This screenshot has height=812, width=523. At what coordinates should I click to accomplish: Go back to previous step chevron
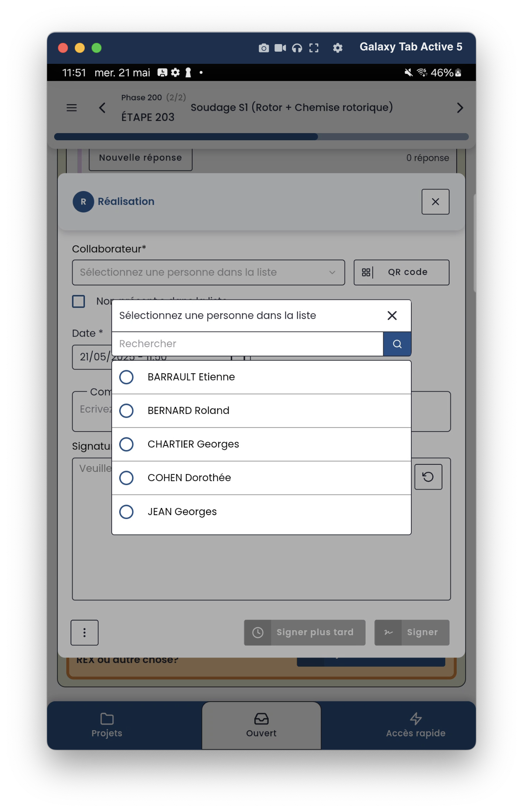click(x=102, y=108)
